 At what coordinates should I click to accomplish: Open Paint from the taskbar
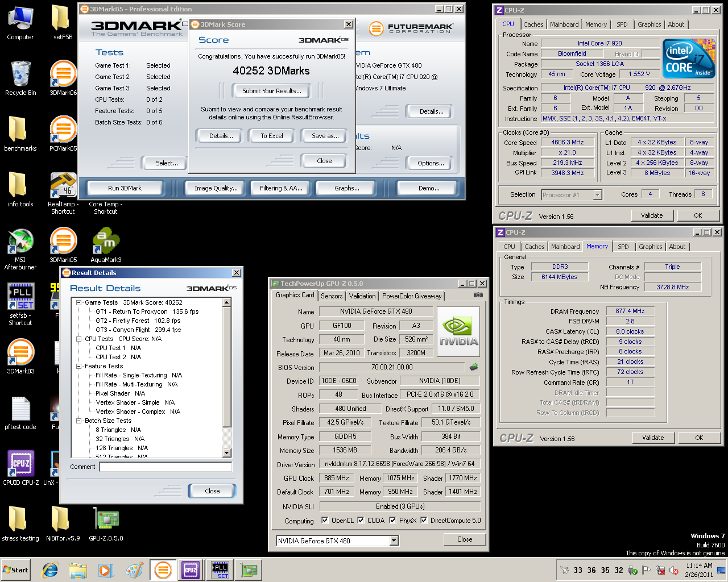pyautogui.click(x=134, y=569)
